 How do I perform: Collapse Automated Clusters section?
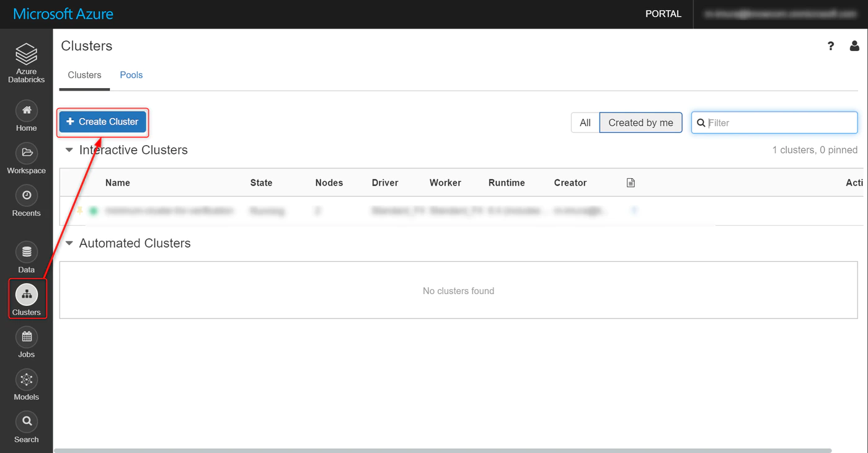[x=69, y=243]
